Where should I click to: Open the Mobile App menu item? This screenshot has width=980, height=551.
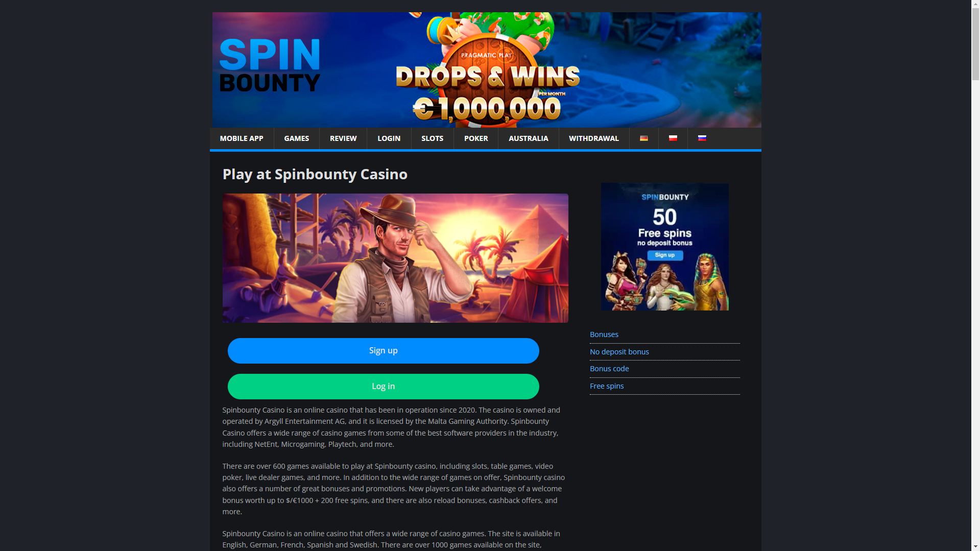tap(242, 138)
